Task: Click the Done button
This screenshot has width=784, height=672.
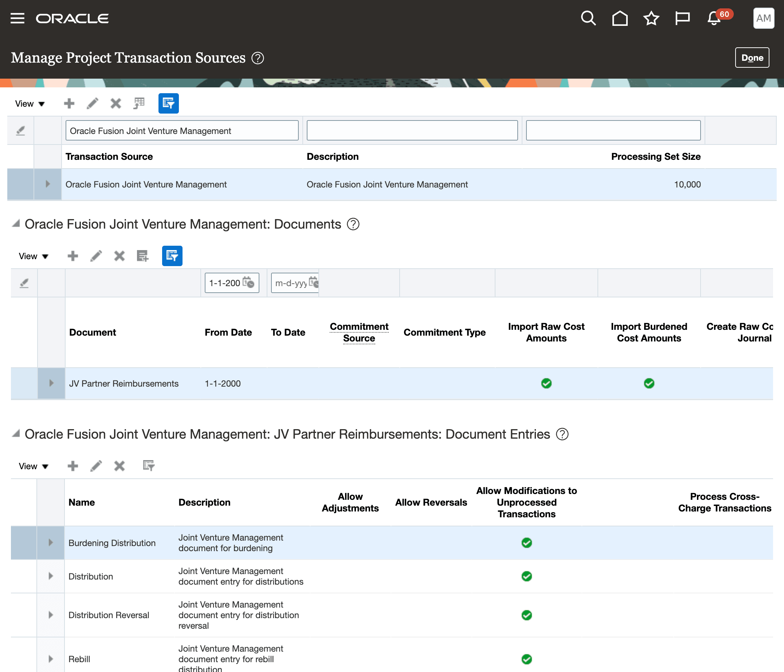Action: (x=752, y=58)
